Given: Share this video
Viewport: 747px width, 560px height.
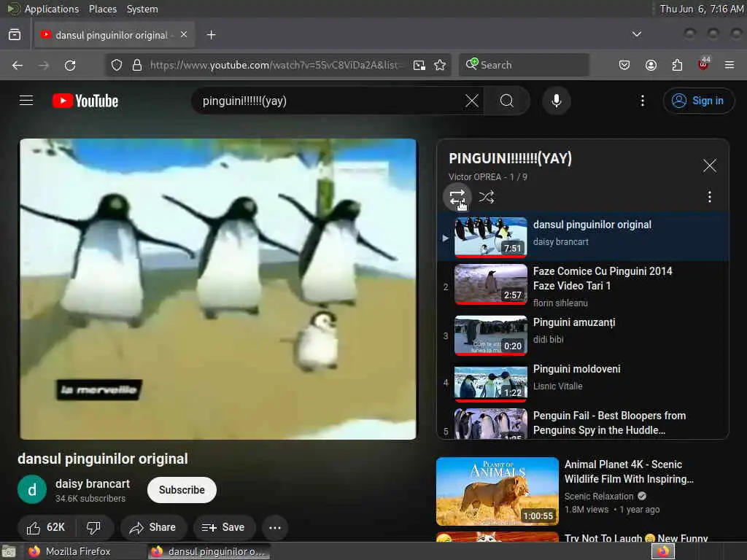Looking at the screenshot, I should (153, 527).
